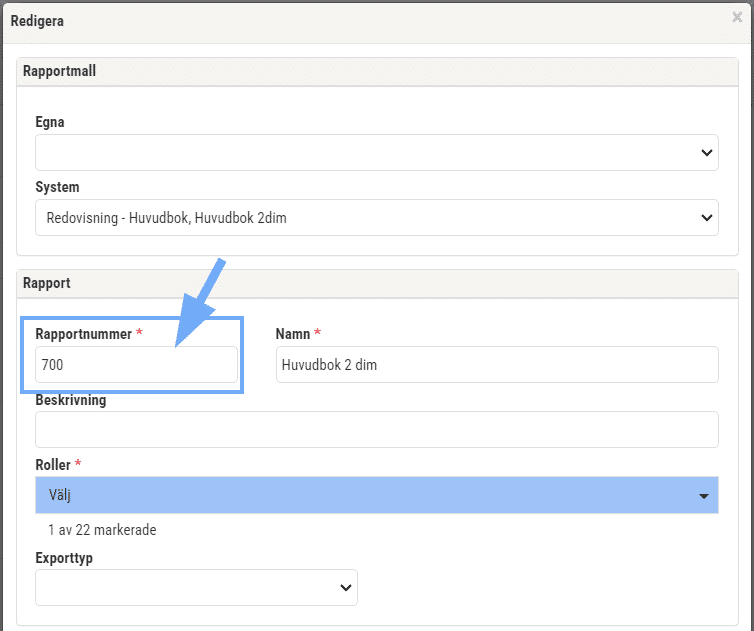Open the Egna template dropdown

click(377, 152)
